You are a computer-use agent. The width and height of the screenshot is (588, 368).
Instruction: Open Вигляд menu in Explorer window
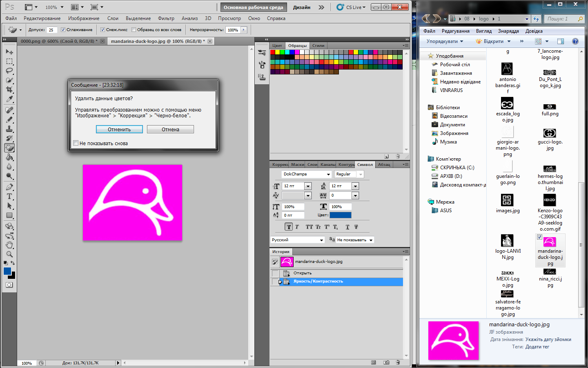(x=484, y=31)
